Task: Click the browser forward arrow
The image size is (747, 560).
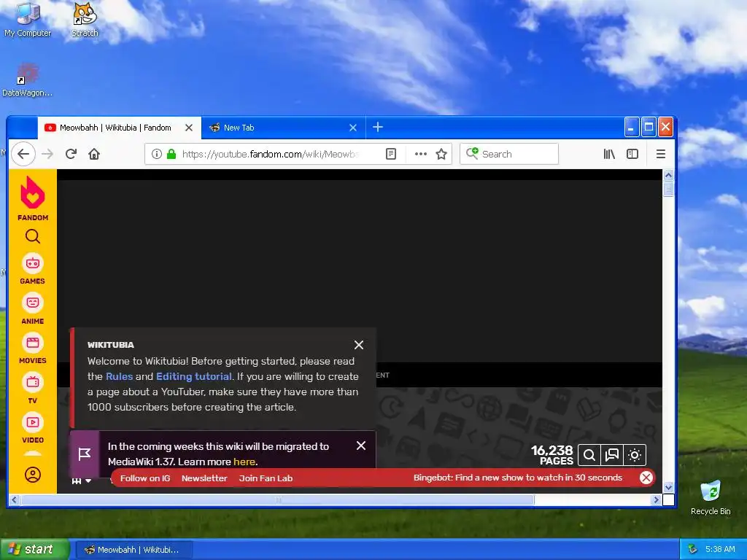Action: (47, 154)
